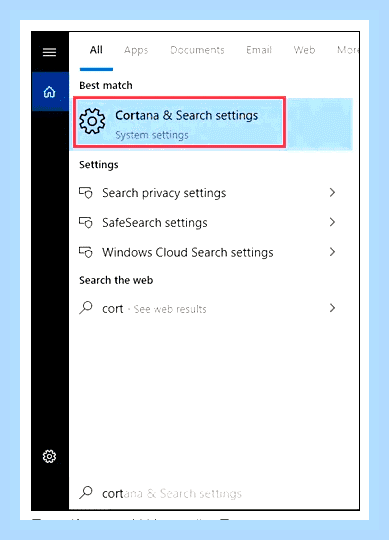
Task: Click the magnifier icon in search box
Action: (86, 492)
